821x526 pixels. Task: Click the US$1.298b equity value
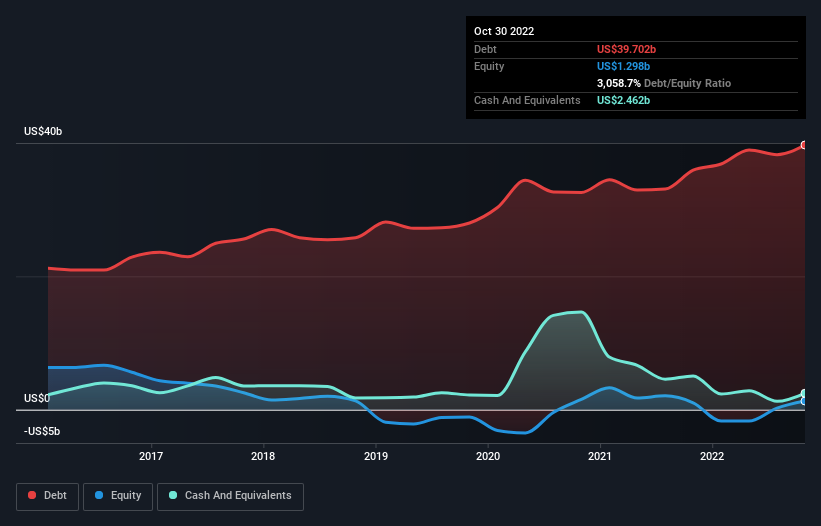click(623, 66)
